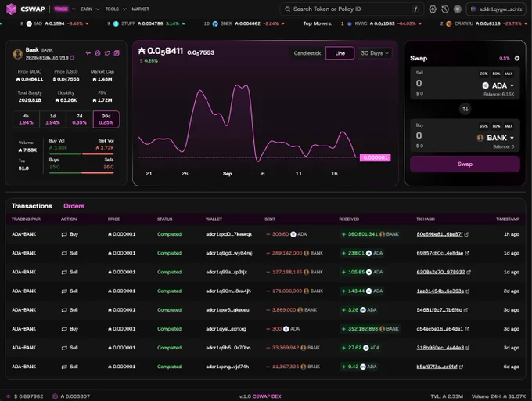Viewport: 532px width, 401px height.
Task: Flip sell and buy tokens arrow button
Action: coord(465,109)
